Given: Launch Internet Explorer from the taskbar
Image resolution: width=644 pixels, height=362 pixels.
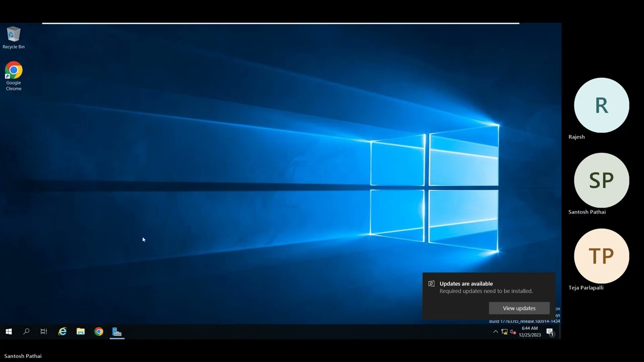Looking at the screenshot, I should 62,331.
